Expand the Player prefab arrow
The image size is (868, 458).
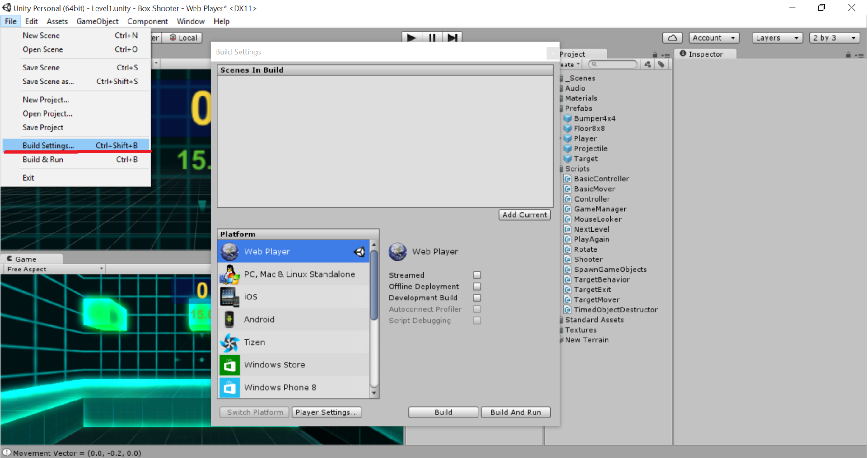click(561, 139)
